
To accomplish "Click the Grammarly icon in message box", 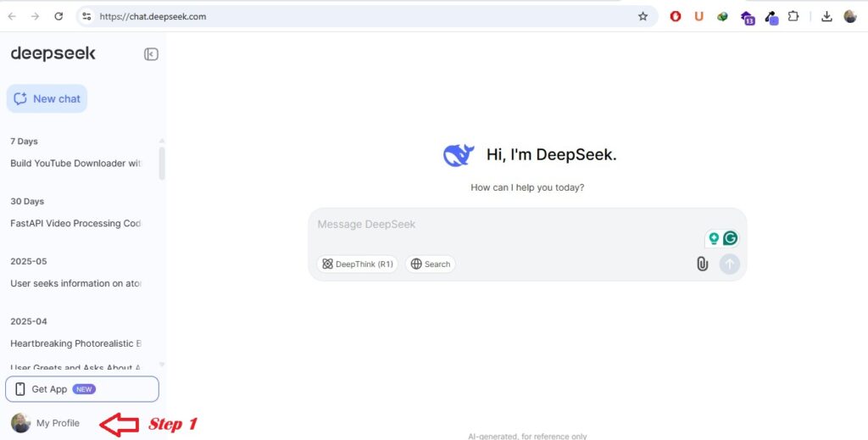I will 730,238.
